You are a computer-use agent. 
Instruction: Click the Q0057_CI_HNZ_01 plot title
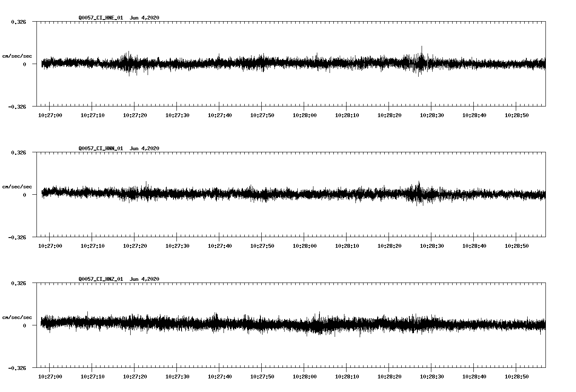coord(119,279)
